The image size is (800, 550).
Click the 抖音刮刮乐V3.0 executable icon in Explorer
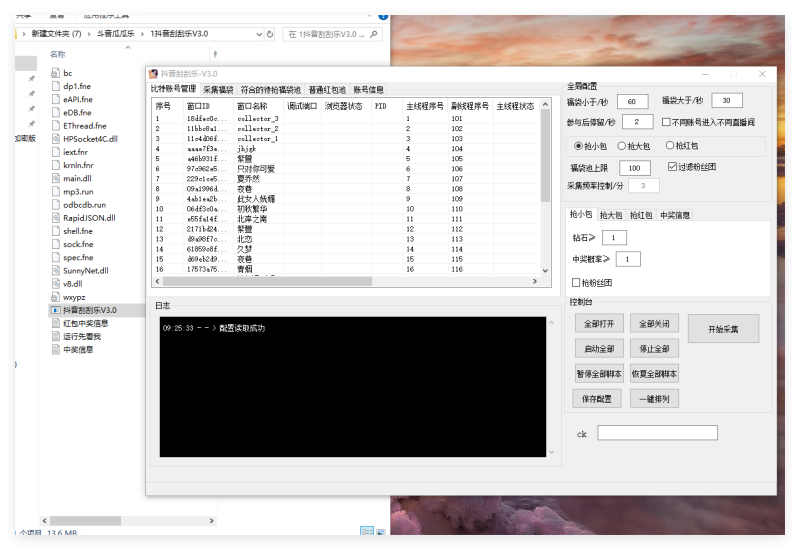pyautogui.click(x=56, y=310)
